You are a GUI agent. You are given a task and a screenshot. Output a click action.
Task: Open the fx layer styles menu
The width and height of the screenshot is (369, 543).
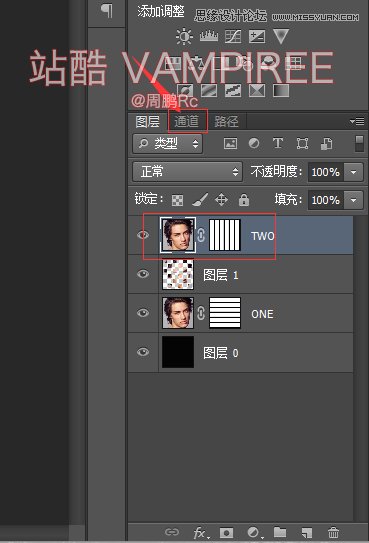200,532
